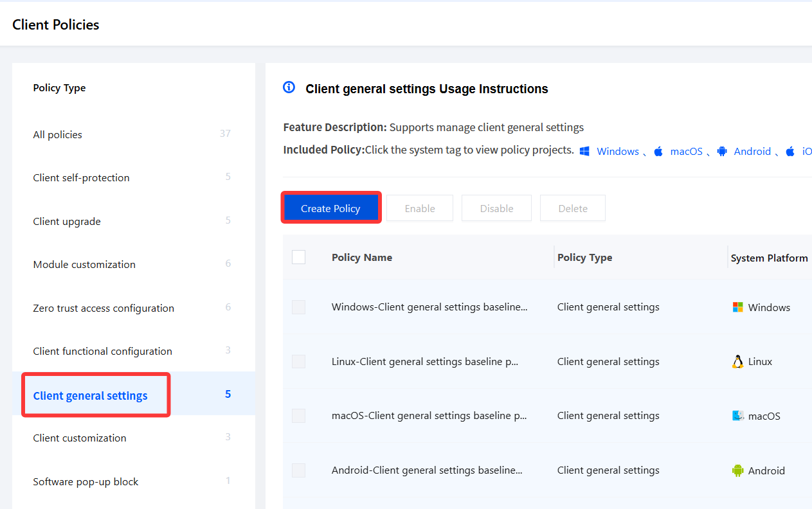Click the green Android icon in fourth row
Viewport: 812px width, 509px height.
(738, 470)
